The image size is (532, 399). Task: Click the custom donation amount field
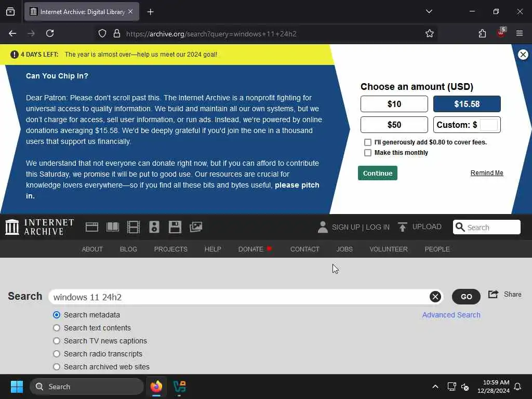488,125
